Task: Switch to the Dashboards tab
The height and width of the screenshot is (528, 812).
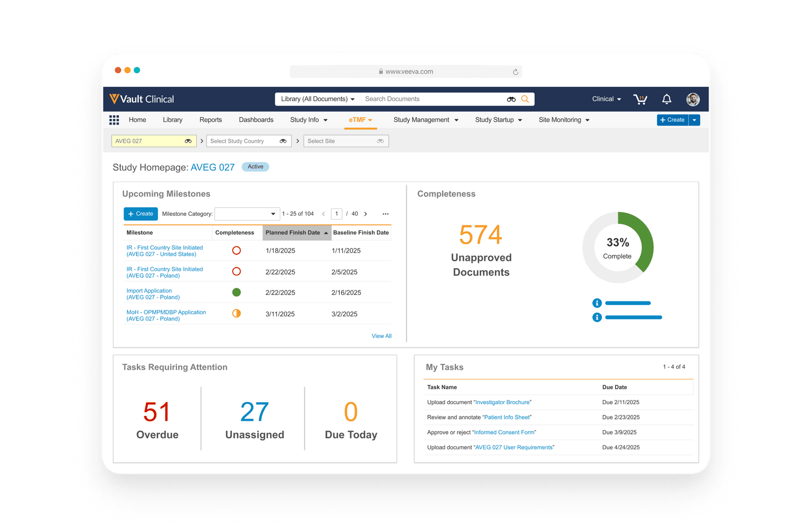Action: [256, 120]
